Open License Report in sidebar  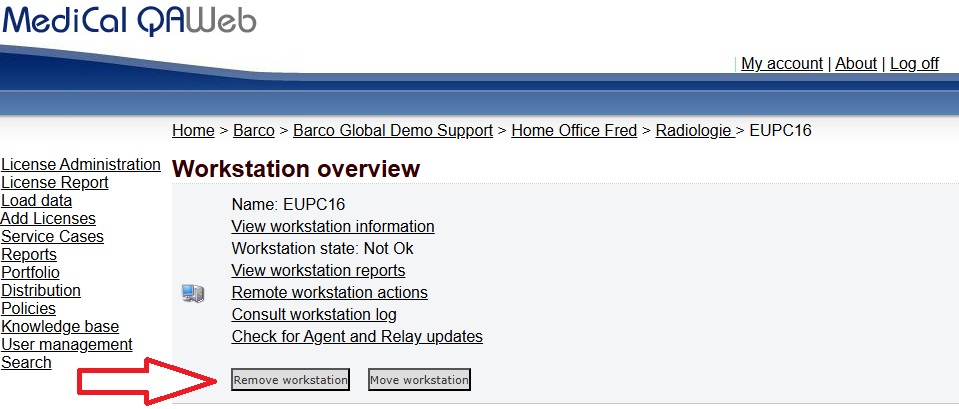(x=55, y=182)
